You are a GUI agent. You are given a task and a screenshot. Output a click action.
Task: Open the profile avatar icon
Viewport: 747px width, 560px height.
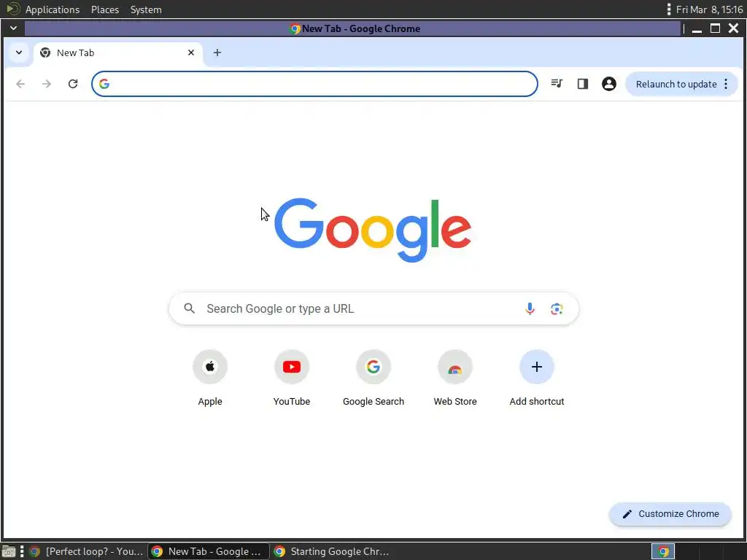608,84
